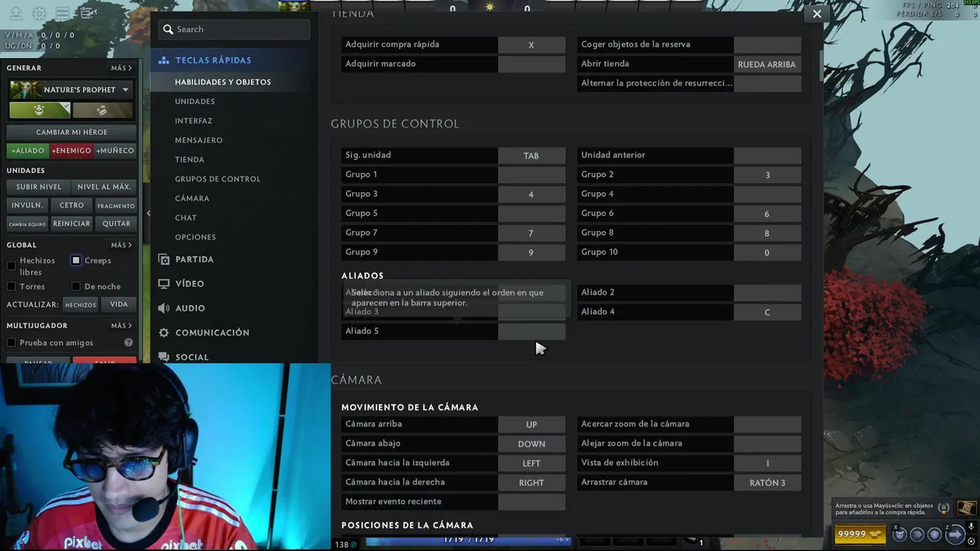Click the Subir nivel button
Image resolution: width=980 pixels, height=551 pixels.
(39, 187)
